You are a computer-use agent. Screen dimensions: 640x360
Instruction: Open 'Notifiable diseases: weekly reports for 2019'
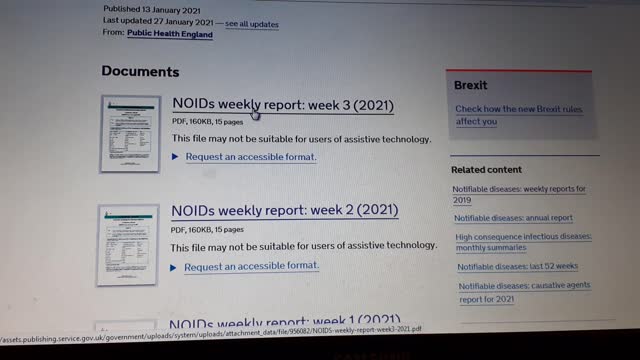tap(519, 194)
